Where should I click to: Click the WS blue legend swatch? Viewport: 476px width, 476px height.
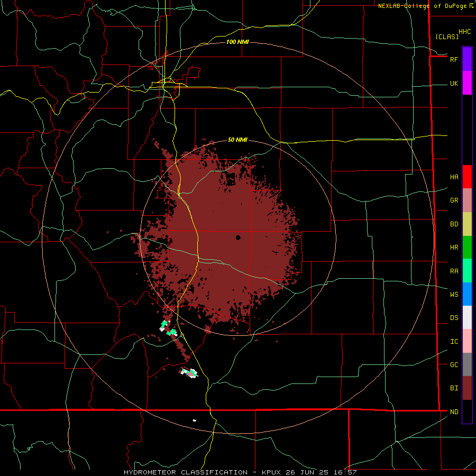467,294
